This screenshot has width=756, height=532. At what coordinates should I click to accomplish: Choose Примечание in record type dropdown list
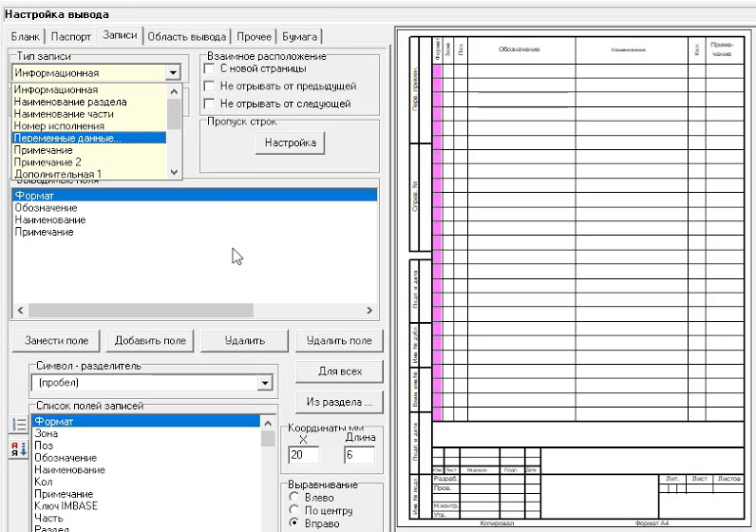[x=89, y=150]
